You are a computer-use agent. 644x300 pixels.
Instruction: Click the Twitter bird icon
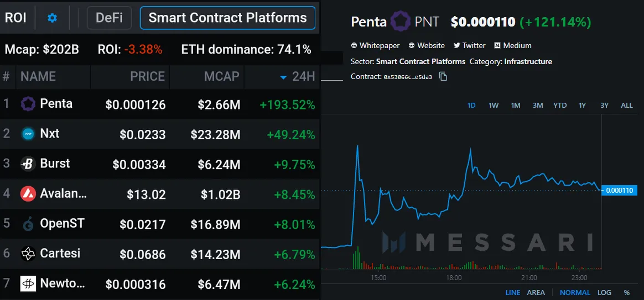click(x=456, y=45)
